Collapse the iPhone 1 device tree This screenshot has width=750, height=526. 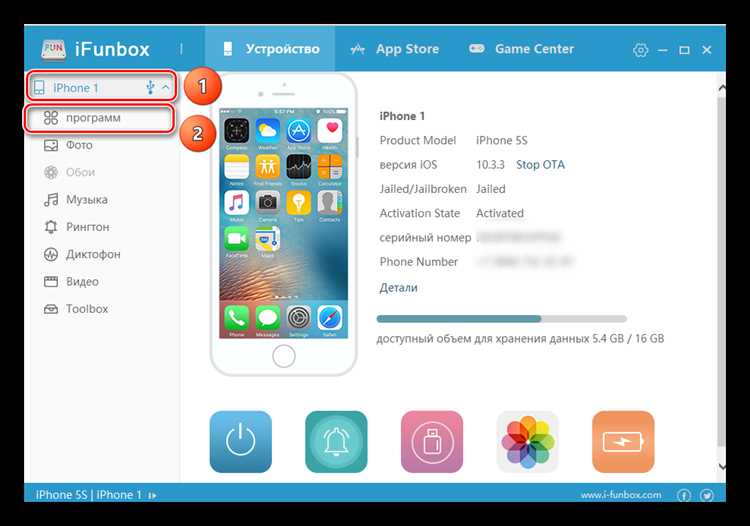click(165, 88)
